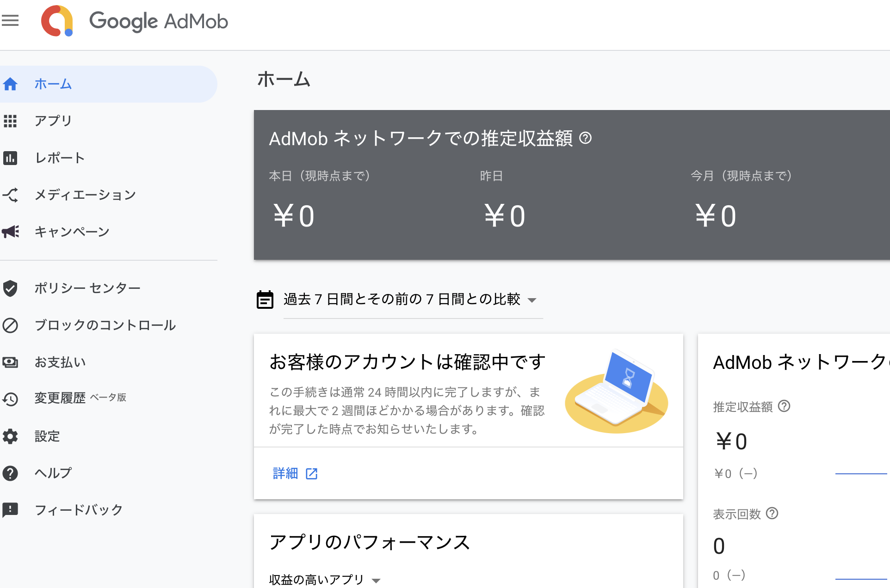Click the Reports bar chart icon
This screenshot has height=588, width=890.
tap(10, 158)
